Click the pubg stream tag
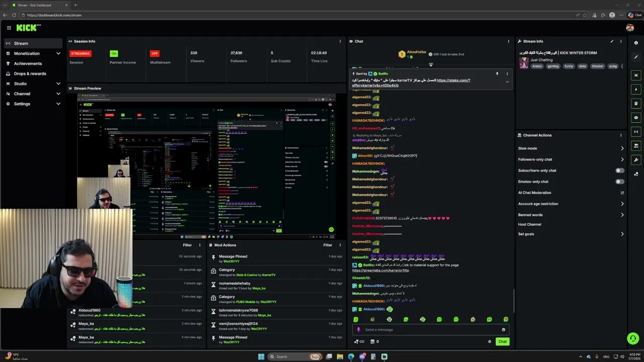The height and width of the screenshot is (362, 644). click(x=613, y=66)
